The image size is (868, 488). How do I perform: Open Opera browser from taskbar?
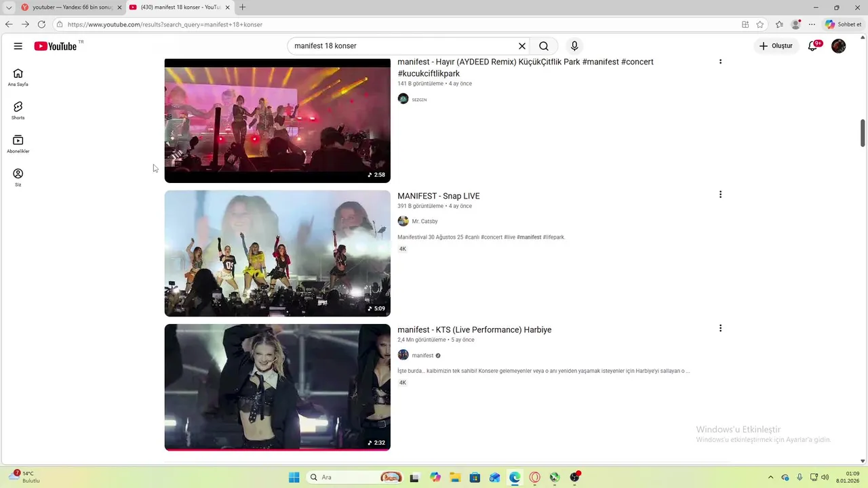pyautogui.click(x=535, y=477)
